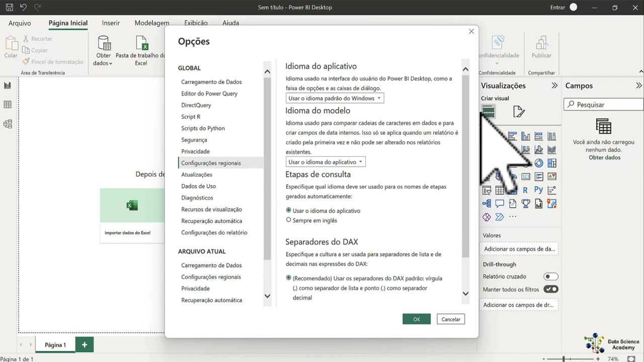The height and width of the screenshot is (362, 644).
Task: Open the Arquivo menu tab
Action: (20, 23)
